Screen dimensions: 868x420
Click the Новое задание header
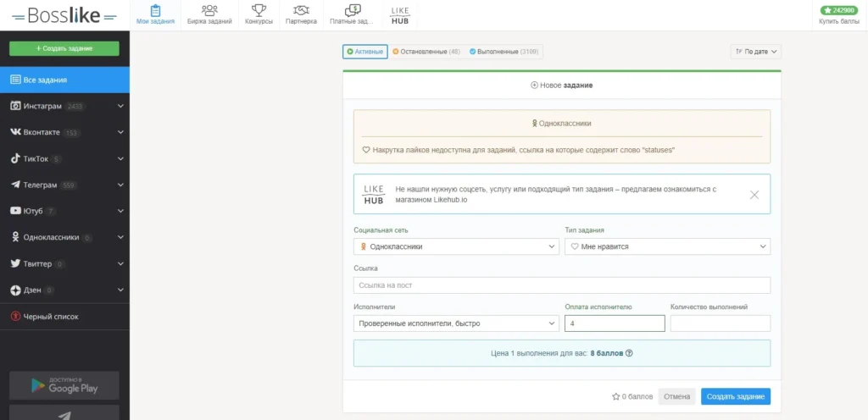tap(562, 86)
